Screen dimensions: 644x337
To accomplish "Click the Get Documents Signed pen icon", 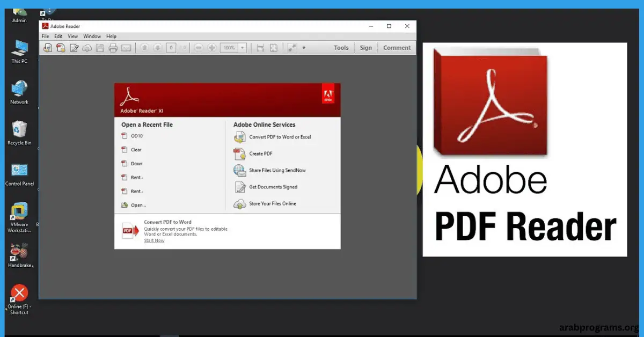I will point(239,187).
